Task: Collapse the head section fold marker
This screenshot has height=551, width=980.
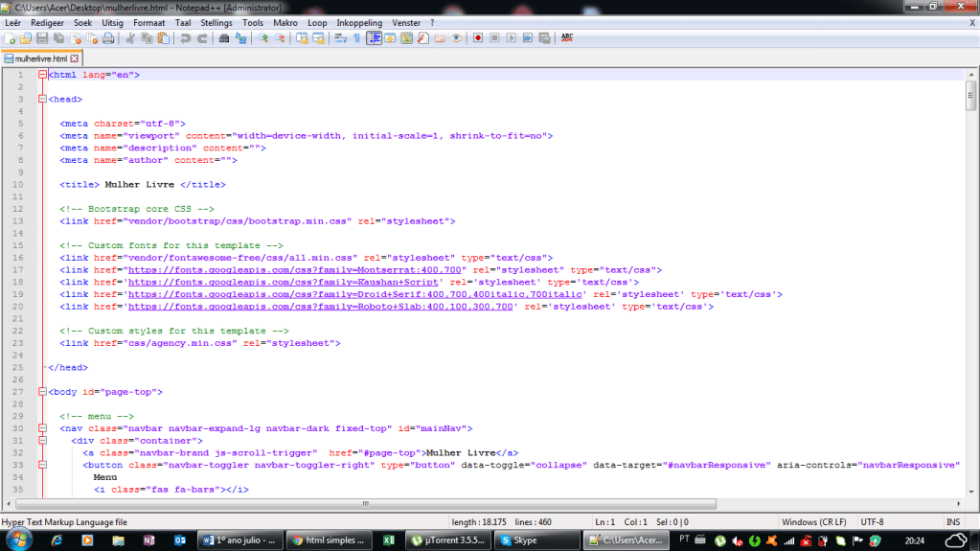Action: click(42, 99)
